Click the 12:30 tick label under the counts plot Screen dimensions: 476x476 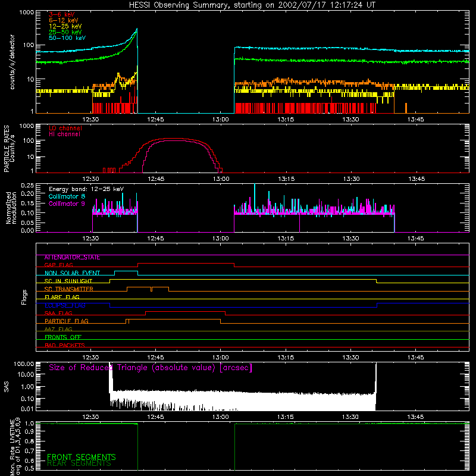click(90, 120)
